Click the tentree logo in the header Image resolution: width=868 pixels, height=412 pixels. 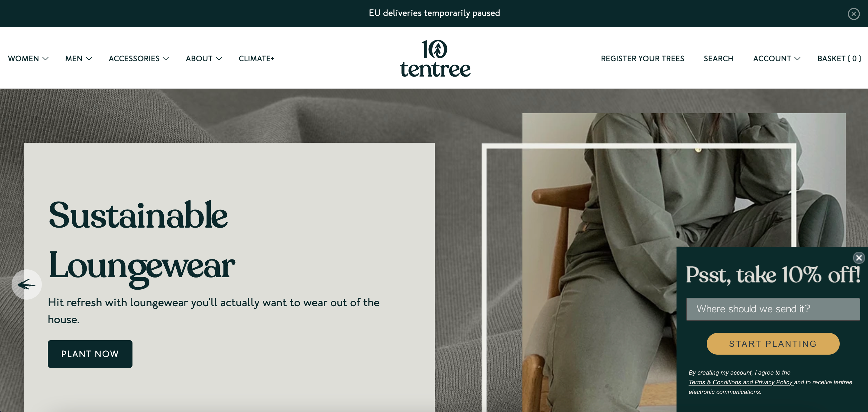[435, 58]
